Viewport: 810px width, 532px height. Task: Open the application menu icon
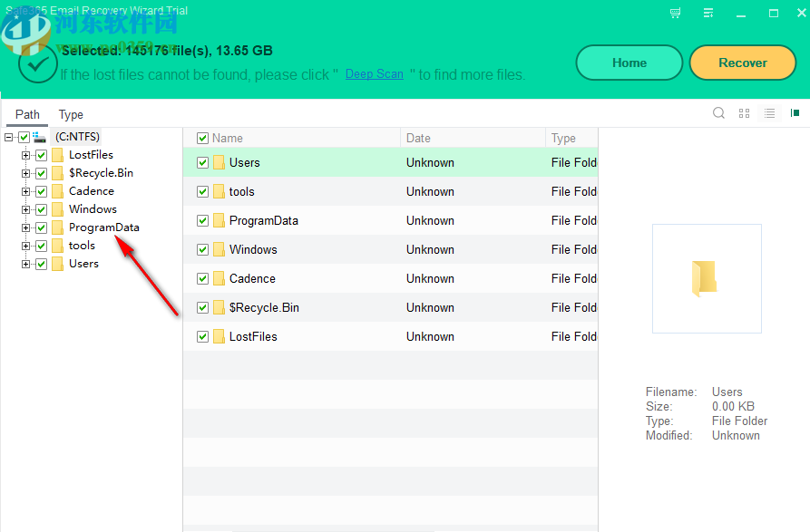click(x=708, y=14)
